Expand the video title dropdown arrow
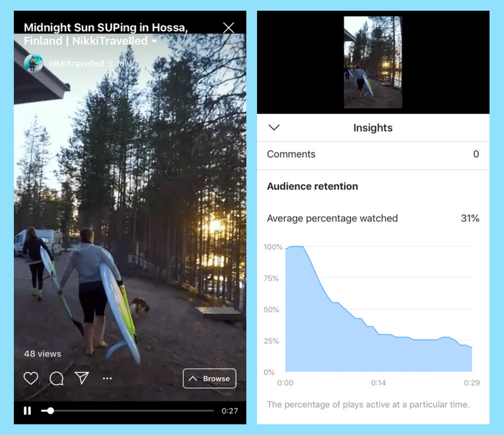 (154, 41)
